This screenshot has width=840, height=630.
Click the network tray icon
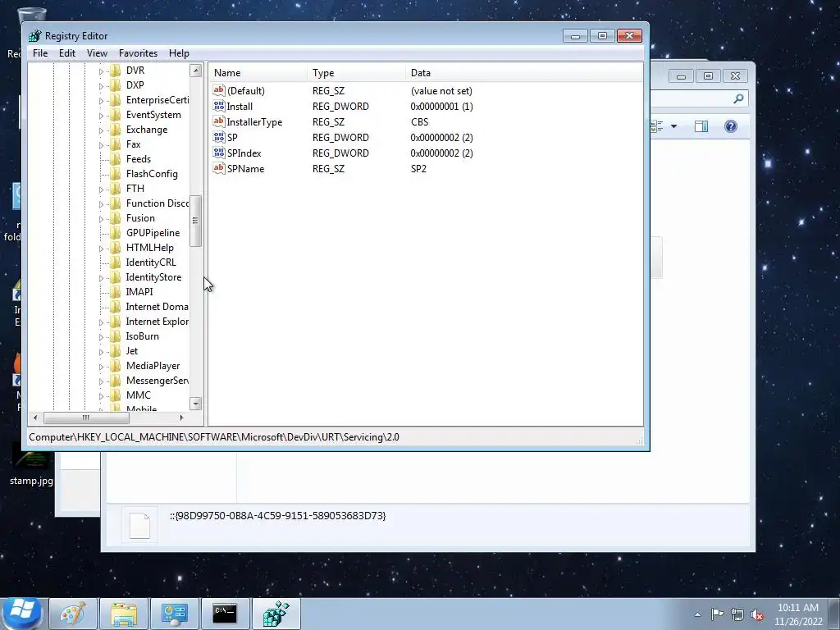point(737,614)
